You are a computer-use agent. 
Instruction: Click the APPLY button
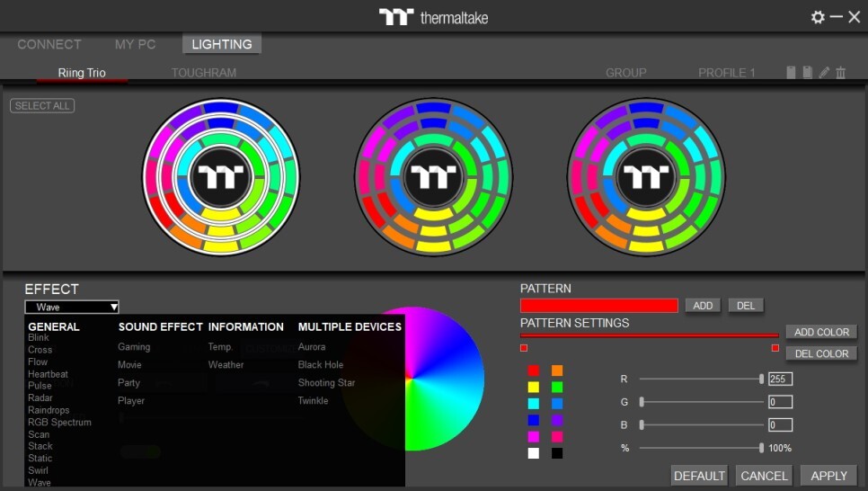tap(828, 476)
